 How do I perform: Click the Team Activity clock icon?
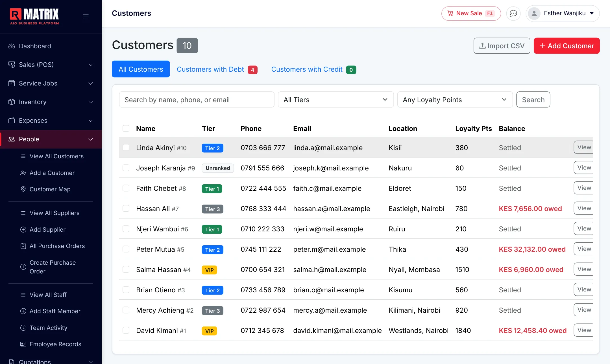coord(23,328)
